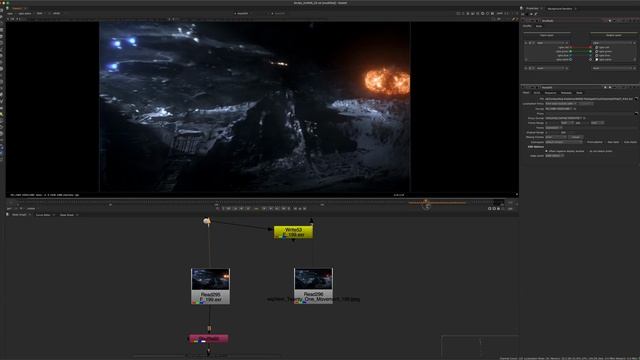Screen dimensions: 640x360
Task: Switch to the Curve Editor tab
Action: 43,215
